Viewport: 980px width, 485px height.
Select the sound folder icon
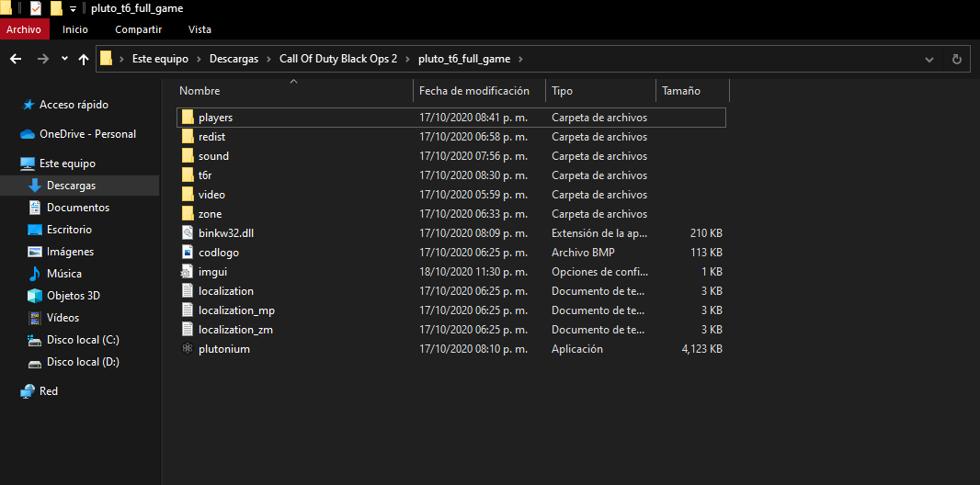(188, 156)
